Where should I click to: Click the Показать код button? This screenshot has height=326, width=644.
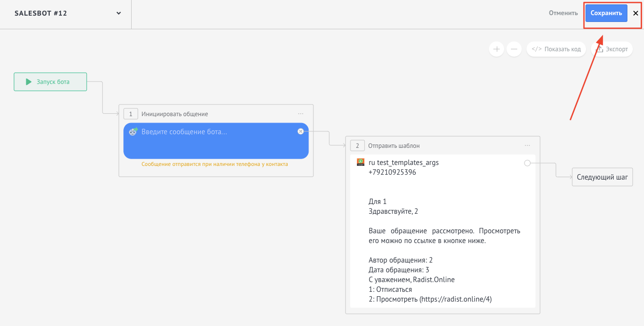click(x=556, y=49)
